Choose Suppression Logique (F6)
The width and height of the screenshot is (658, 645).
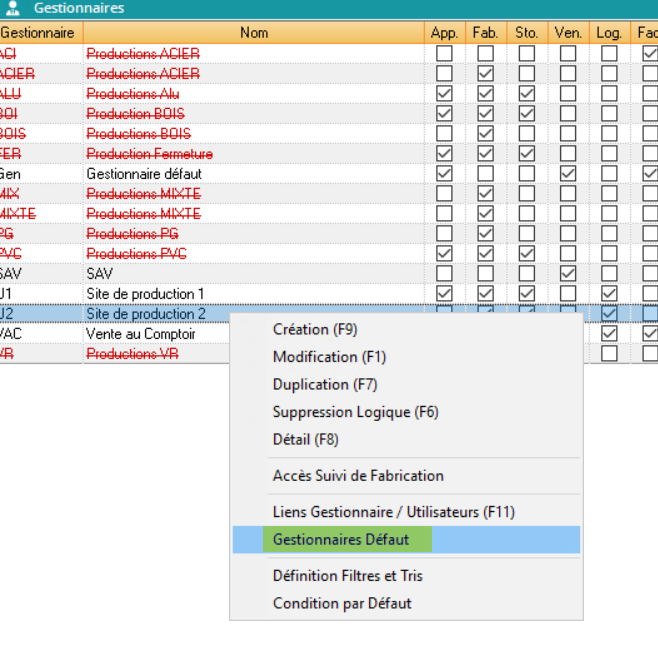tap(355, 412)
